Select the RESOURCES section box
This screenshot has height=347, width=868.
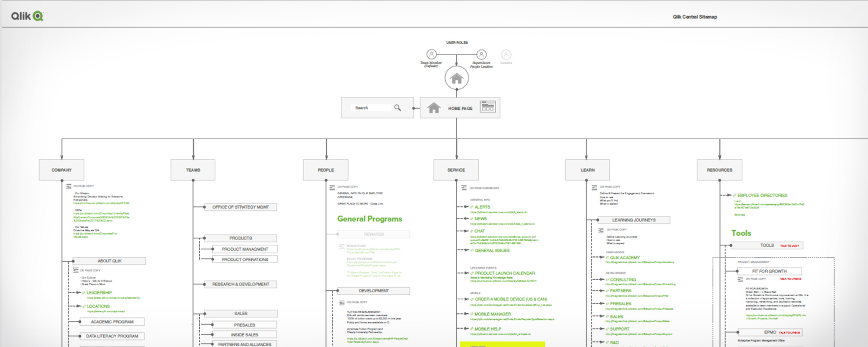point(720,170)
